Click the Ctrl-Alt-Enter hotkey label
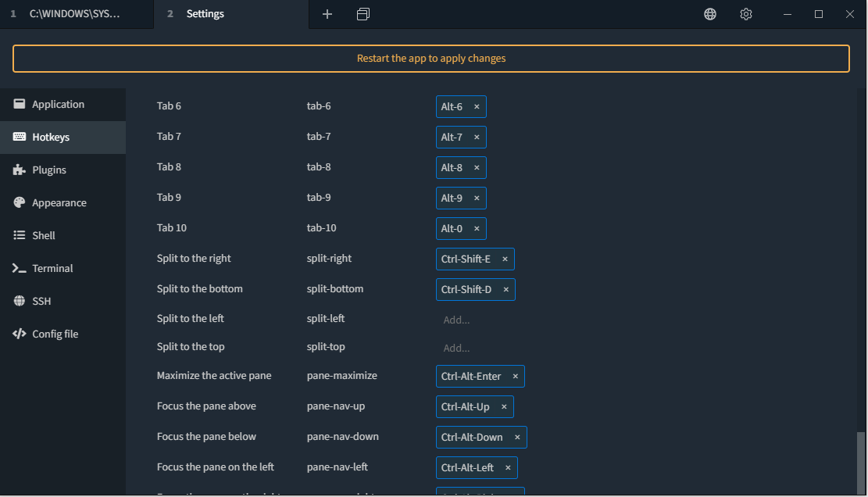 tap(471, 377)
